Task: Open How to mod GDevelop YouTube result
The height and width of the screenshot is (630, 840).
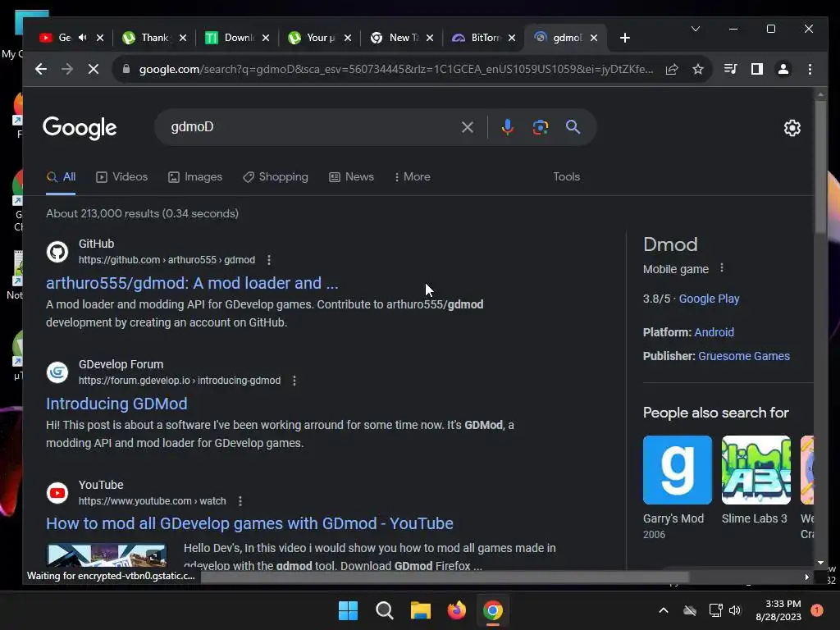Action: [x=249, y=523]
